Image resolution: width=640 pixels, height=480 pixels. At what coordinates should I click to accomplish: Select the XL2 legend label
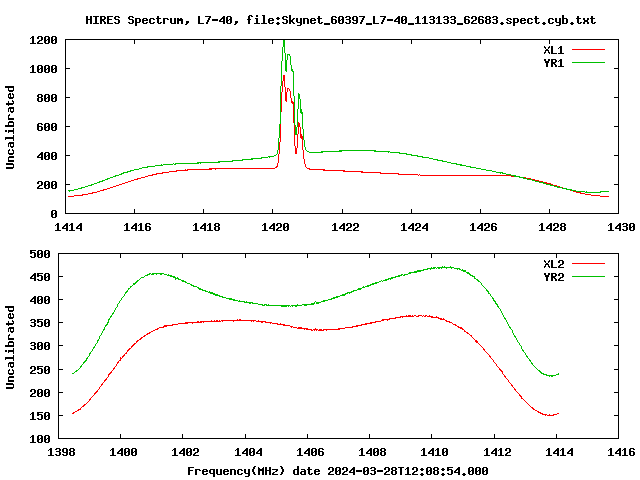pyautogui.click(x=553, y=264)
